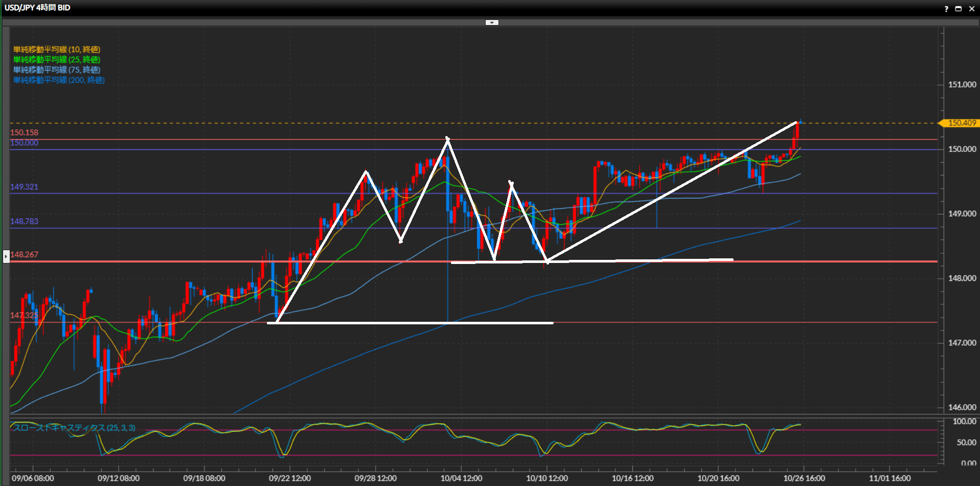The height and width of the screenshot is (486, 980).
Task: Click the 75-period moving average label
Action: tap(57, 70)
